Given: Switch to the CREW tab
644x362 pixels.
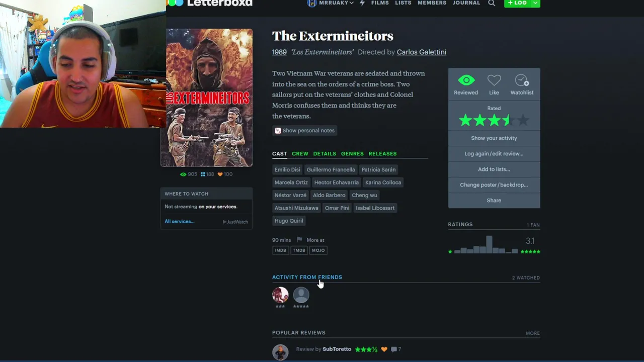Looking at the screenshot, I should coord(300,154).
